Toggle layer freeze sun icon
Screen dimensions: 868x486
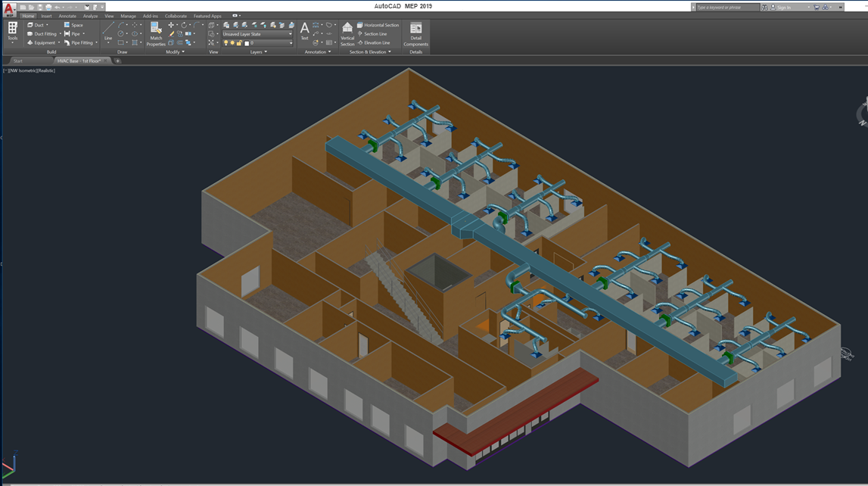pyautogui.click(x=232, y=43)
